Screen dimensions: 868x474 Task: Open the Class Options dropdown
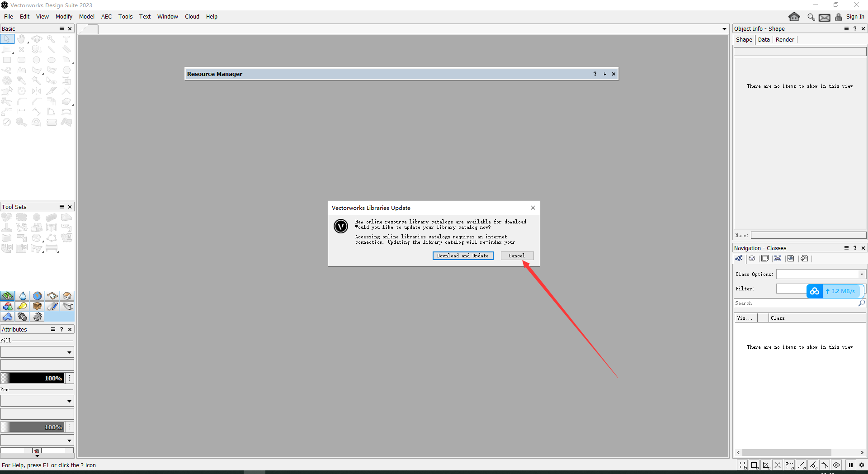(x=821, y=274)
